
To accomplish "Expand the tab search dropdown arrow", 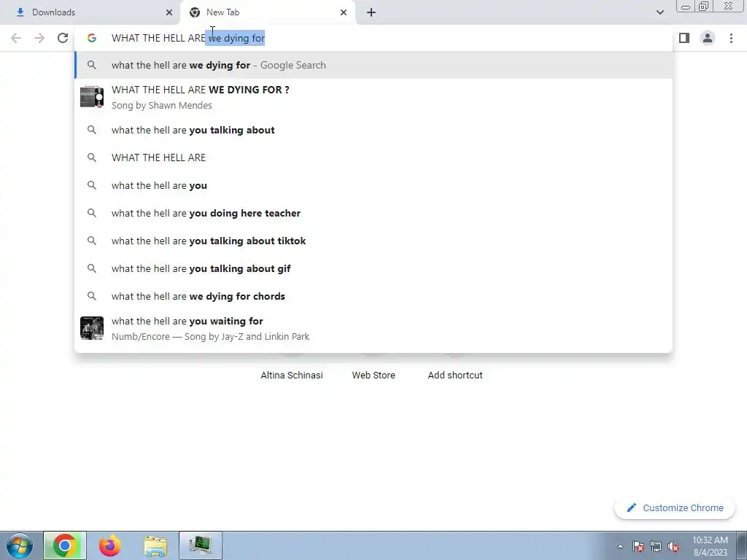I will click(659, 12).
